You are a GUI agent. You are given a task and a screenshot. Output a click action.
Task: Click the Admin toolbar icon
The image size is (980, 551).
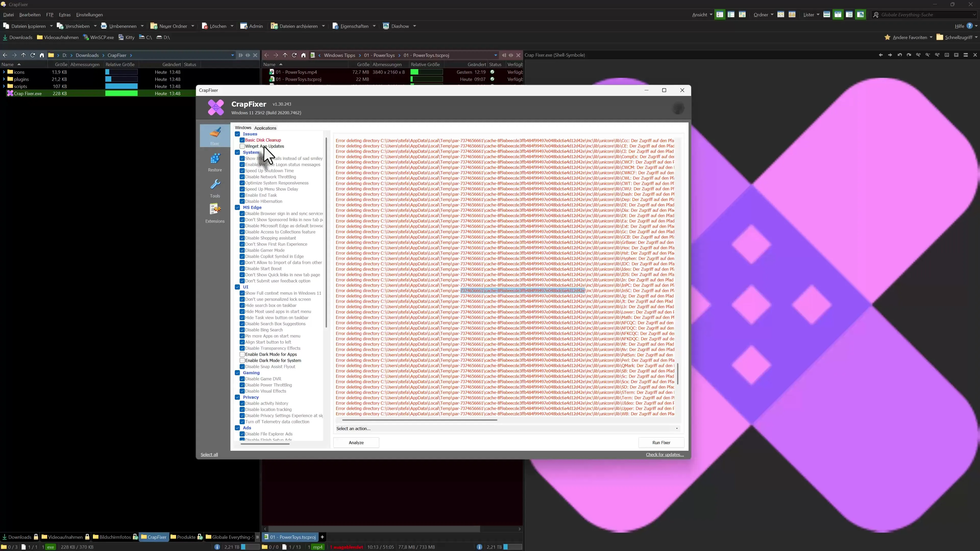click(x=251, y=26)
